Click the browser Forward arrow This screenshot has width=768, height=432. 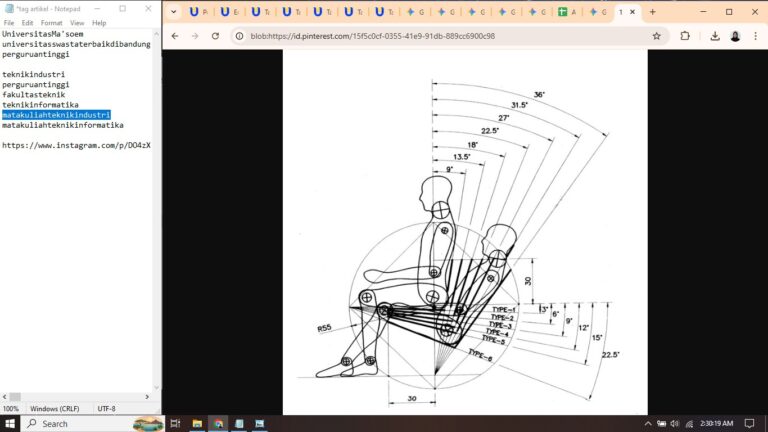pos(195,36)
